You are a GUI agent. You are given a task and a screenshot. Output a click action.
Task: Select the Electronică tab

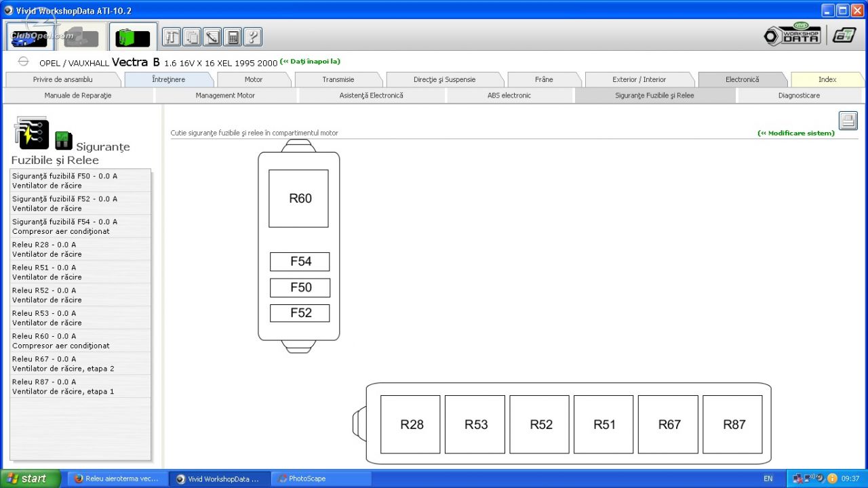742,79
